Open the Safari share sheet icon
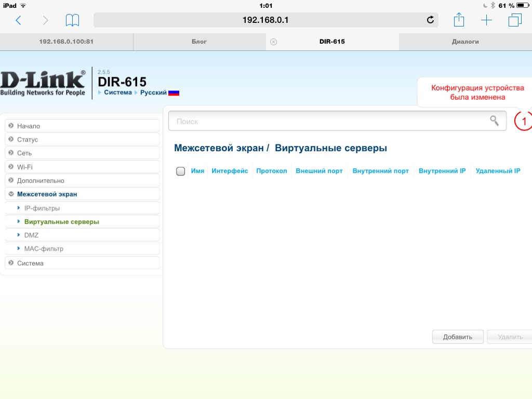The image size is (532, 399). (459, 20)
